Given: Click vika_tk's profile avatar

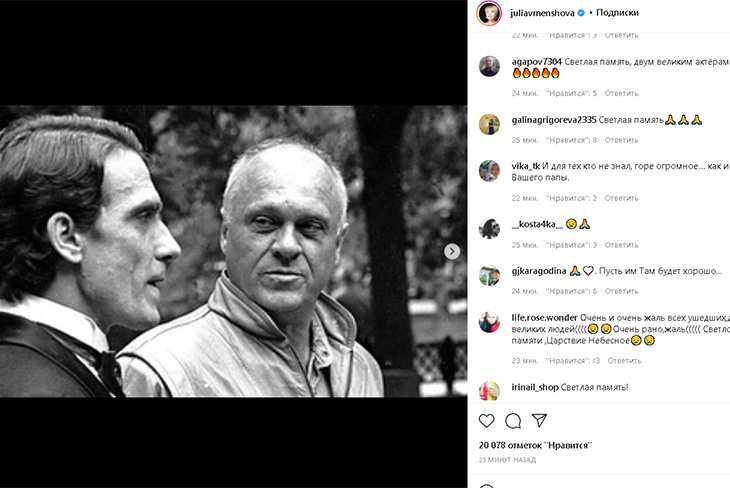Looking at the screenshot, I should [489, 171].
